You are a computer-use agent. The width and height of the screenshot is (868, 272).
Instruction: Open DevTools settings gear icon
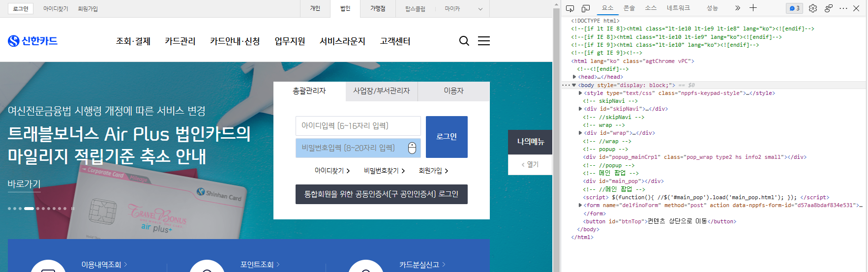(x=813, y=8)
